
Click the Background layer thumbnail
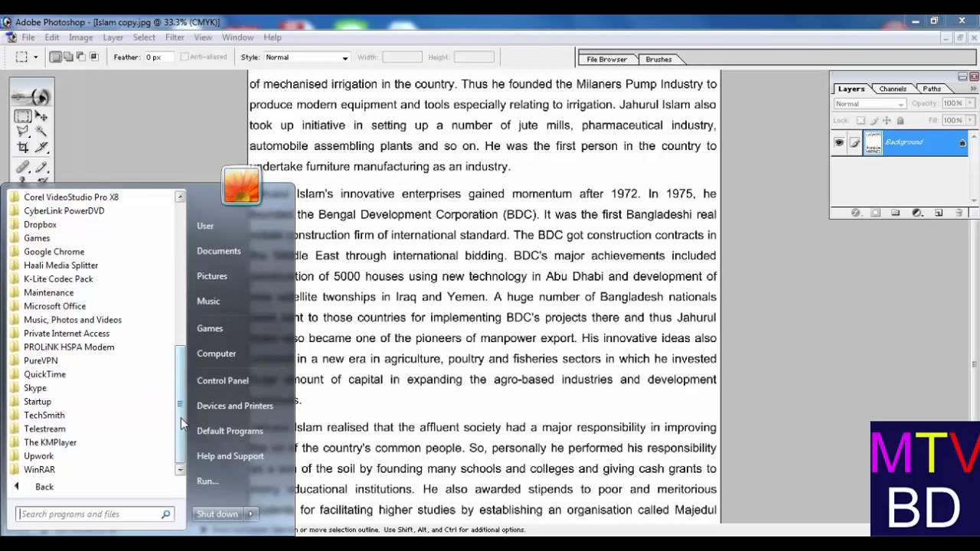(x=873, y=142)
